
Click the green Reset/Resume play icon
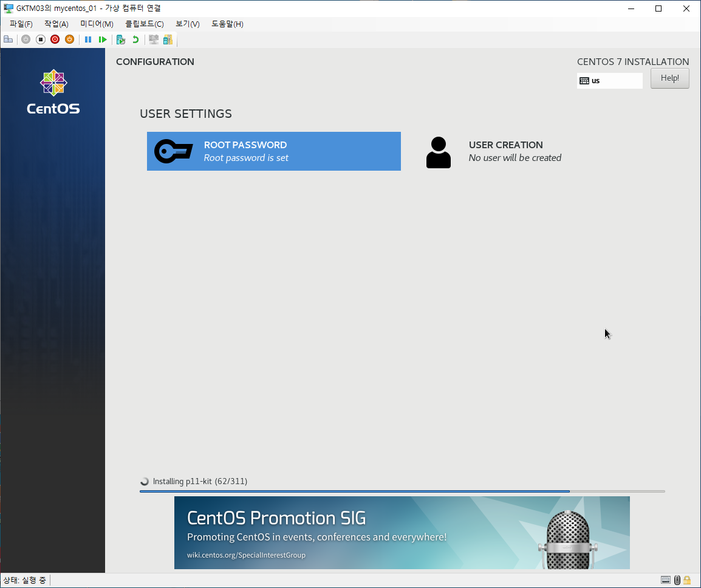pyautogui.click(x=103, y=39)
